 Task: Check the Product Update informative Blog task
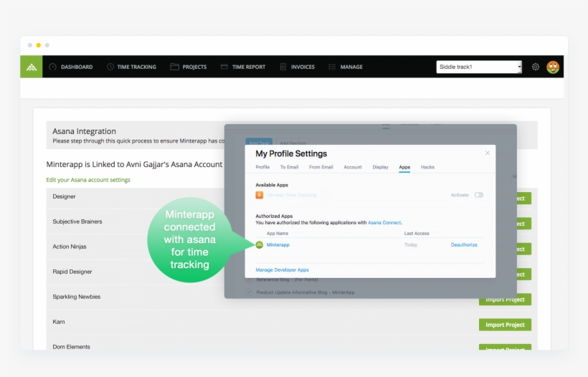pos(249,292)
